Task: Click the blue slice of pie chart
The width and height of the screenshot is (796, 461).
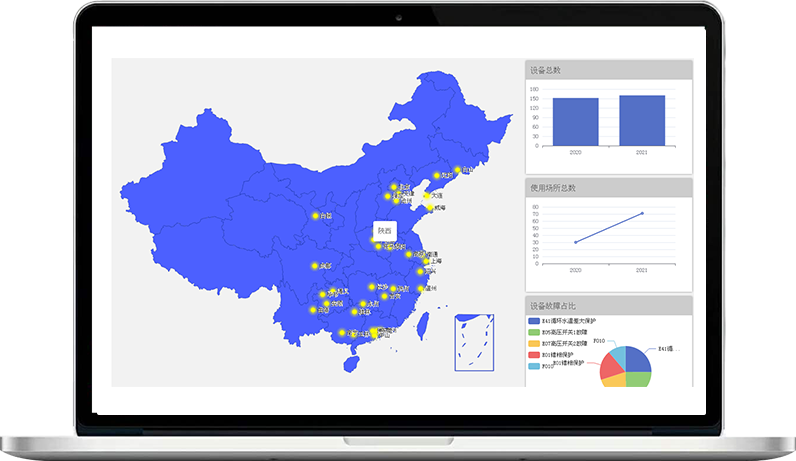Action: (638, 362)
